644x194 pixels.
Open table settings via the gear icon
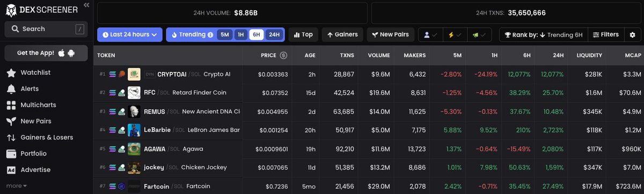(632, 34)
